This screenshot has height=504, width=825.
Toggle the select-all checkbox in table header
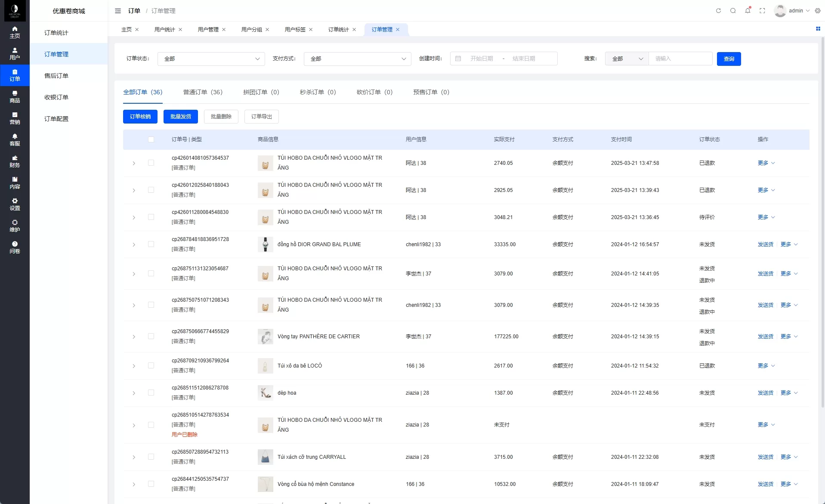coord(151,139)
